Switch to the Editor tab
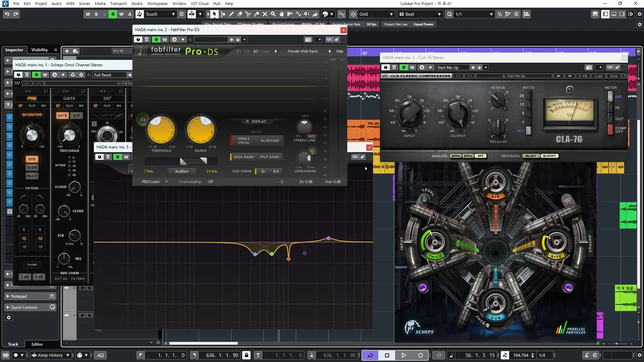Image resolution: width=644 pixels, height=362 pixels. (x=37, y=344)
